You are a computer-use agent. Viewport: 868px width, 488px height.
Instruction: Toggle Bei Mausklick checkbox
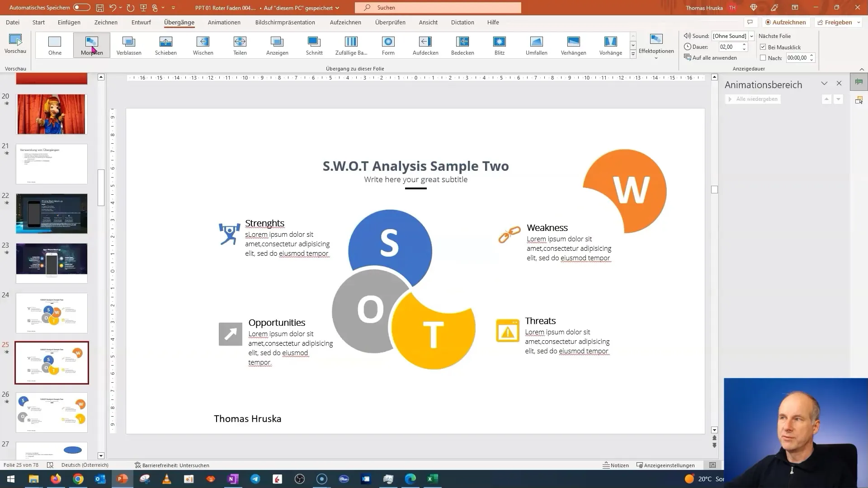763,47
